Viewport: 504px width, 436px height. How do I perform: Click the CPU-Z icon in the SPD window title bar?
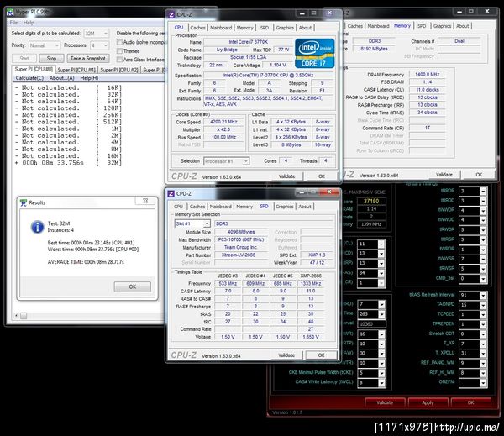[171, 193]
